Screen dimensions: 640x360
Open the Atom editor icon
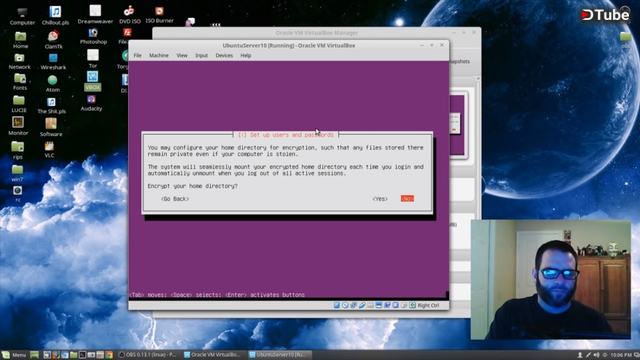(52, 84)
